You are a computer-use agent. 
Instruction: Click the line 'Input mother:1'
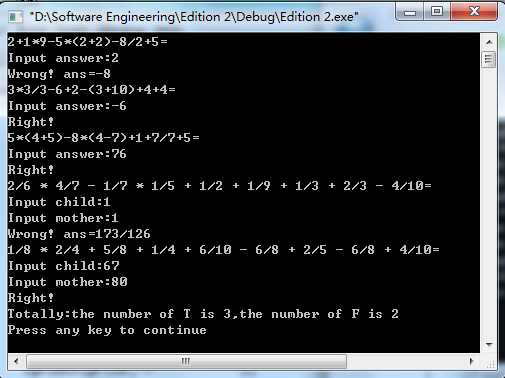pyautogui.click(x=63, y=218)
